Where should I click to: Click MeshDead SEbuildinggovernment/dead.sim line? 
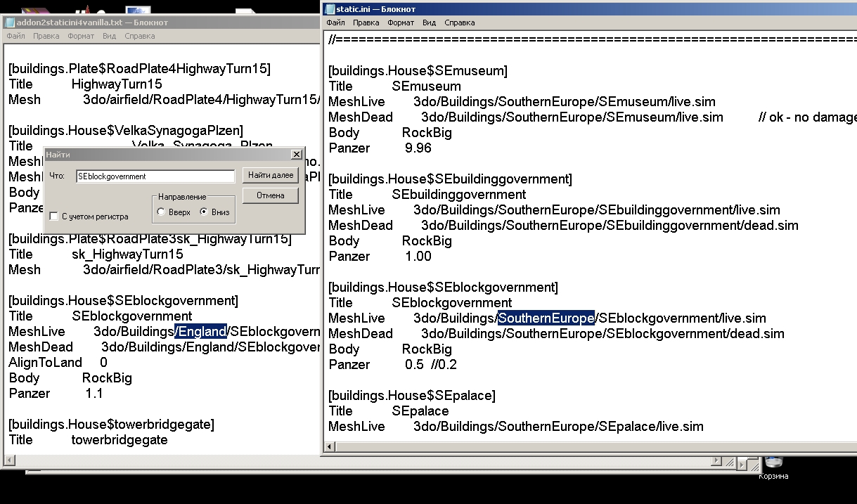(563, 226)
